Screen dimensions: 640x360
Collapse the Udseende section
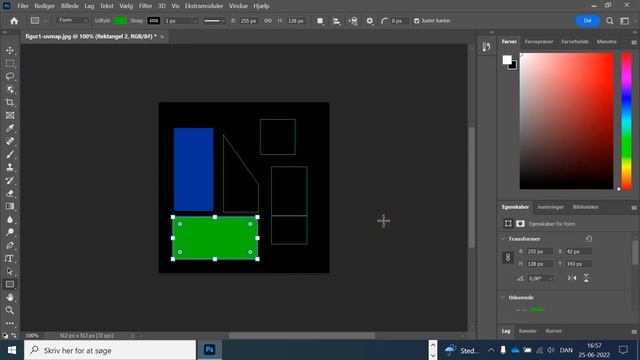(503, 298)
